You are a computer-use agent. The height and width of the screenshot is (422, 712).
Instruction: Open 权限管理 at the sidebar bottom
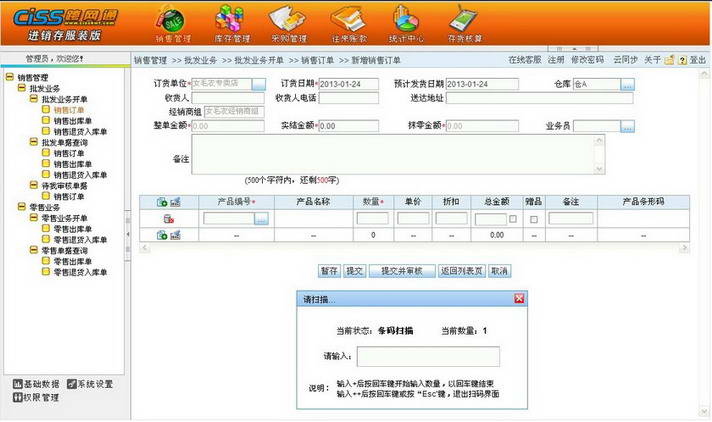36,397
